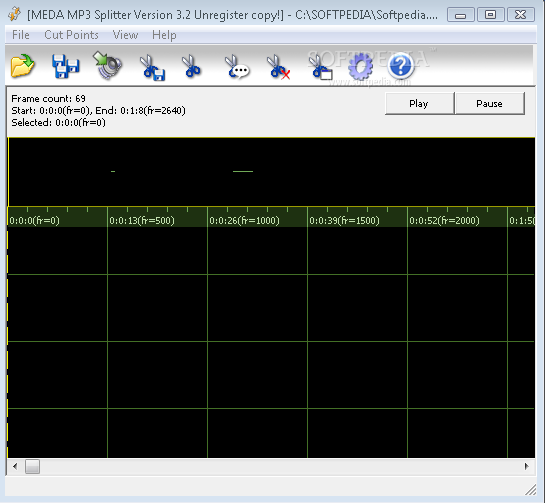
Task: Open settings with the gear icon
Action: pyautogui.click(x=360, y=66)
